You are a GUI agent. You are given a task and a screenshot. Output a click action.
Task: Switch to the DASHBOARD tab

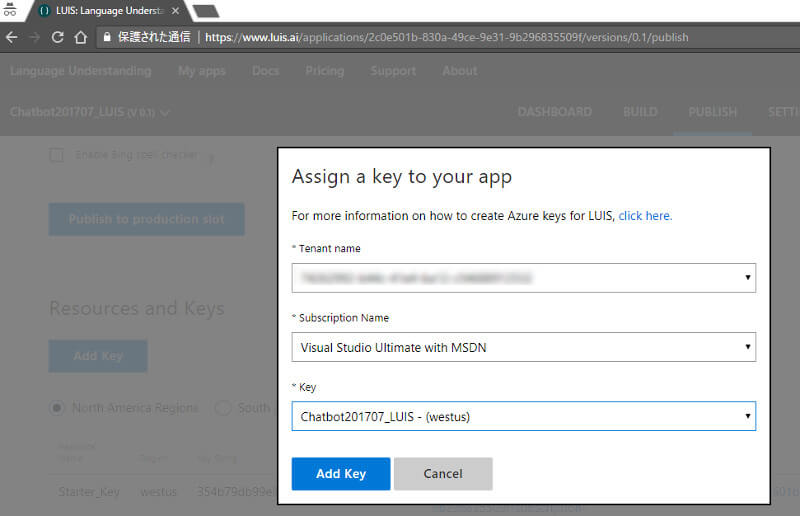pos(555,112)
